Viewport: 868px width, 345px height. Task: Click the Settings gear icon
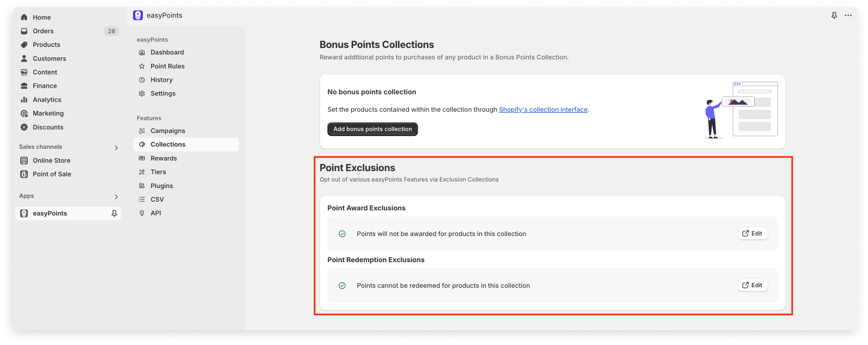pos(142,94)
